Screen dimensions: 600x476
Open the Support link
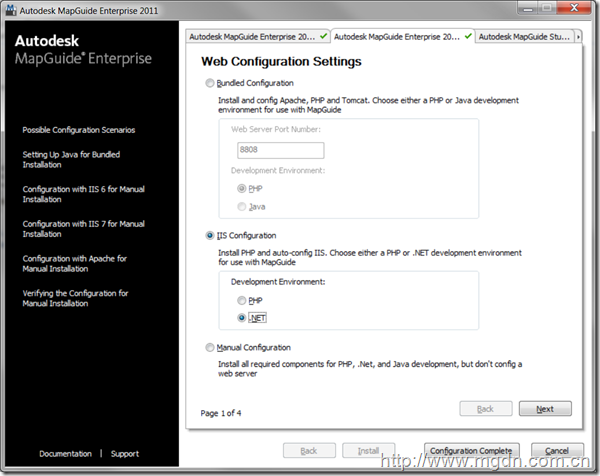(125, 454)
